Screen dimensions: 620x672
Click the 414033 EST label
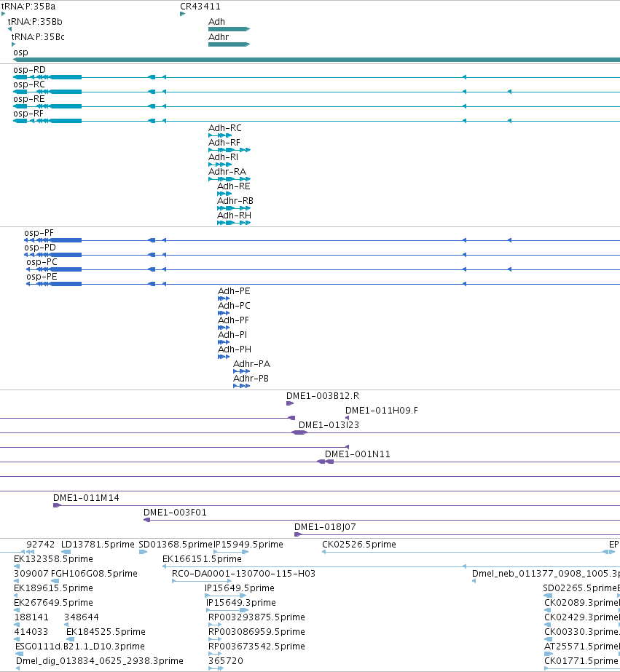coord(31,632)
